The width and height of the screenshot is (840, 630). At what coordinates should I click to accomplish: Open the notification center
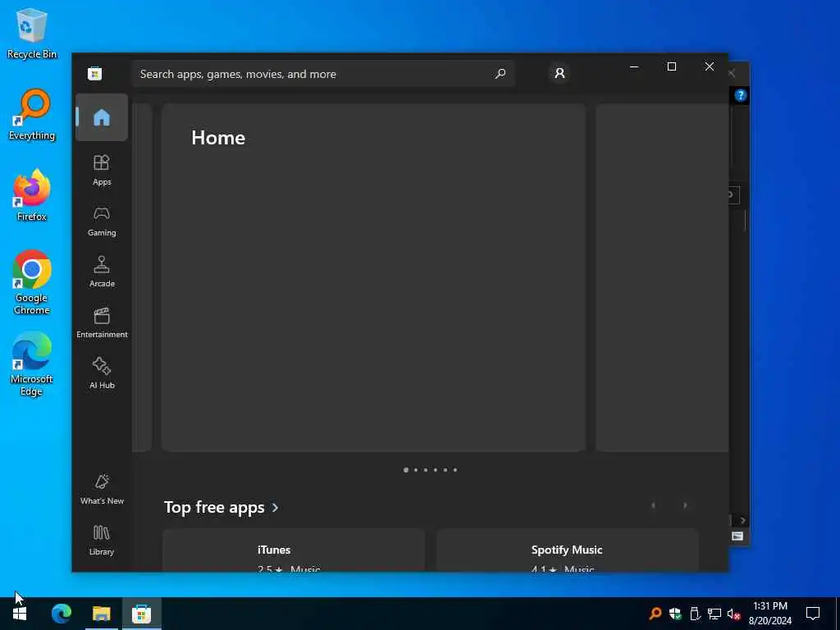coord(813,614)
